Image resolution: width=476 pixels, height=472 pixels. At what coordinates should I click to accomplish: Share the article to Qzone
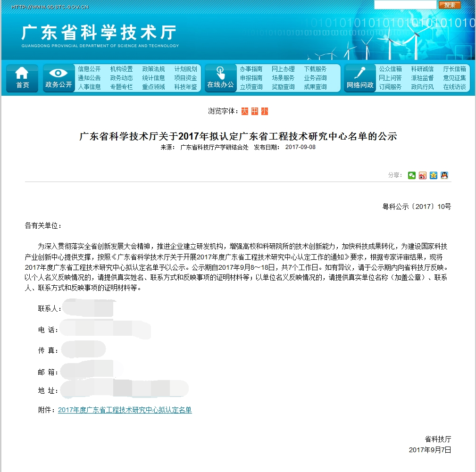tap(433, 175)
